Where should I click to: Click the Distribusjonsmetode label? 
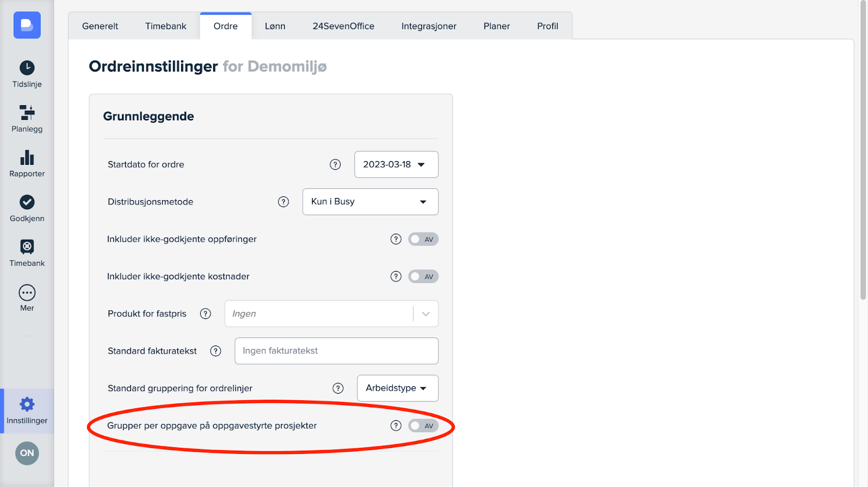tap(150, 202)
